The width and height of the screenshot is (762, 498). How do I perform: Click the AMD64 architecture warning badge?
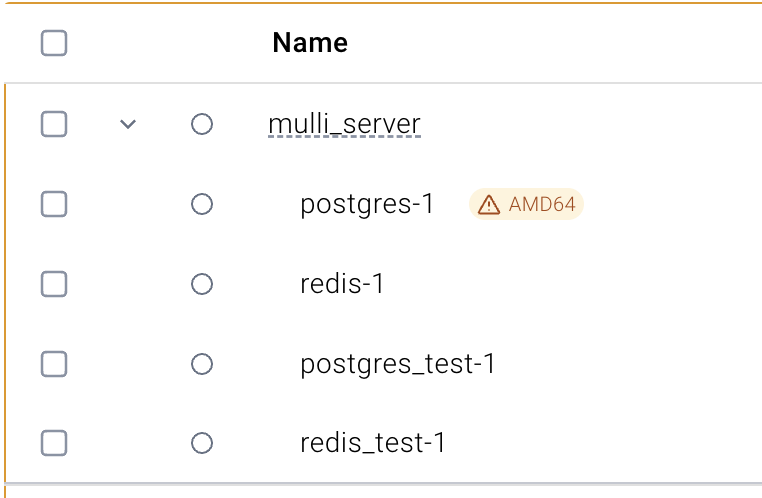[x=526, y=204]
